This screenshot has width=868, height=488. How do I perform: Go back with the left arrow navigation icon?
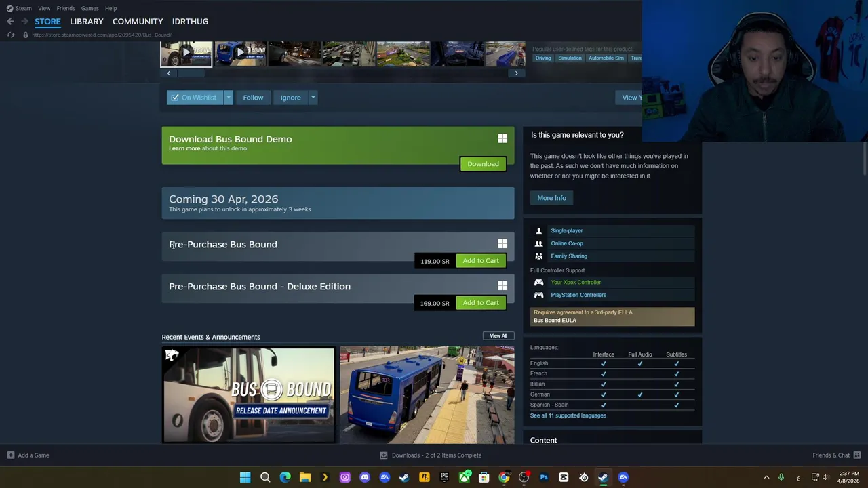10,22
